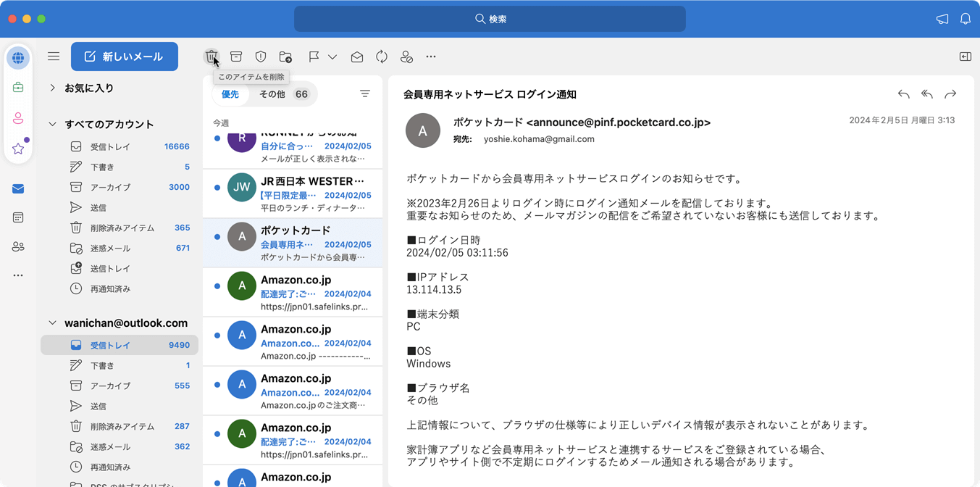Screen dimensions: 980x487
Task: Toggle the reading pane layout icon
Action: click(x=966, y=57)
